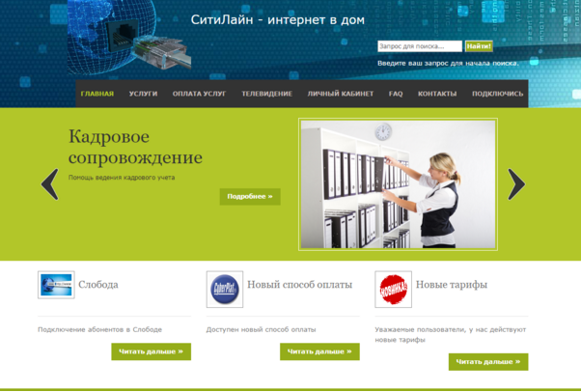
Task: Open the Слобода thumbnail icon
Action: click(56, 285)
